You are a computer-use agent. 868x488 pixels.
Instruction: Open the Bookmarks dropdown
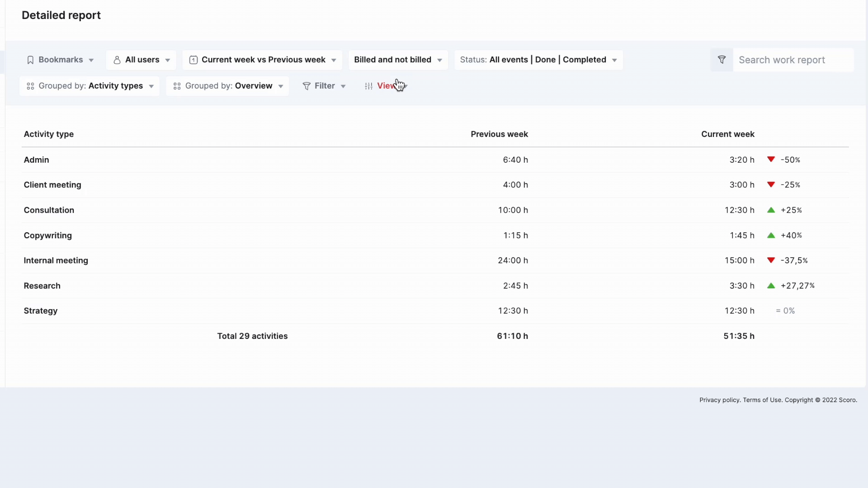(x=60, y=60)
